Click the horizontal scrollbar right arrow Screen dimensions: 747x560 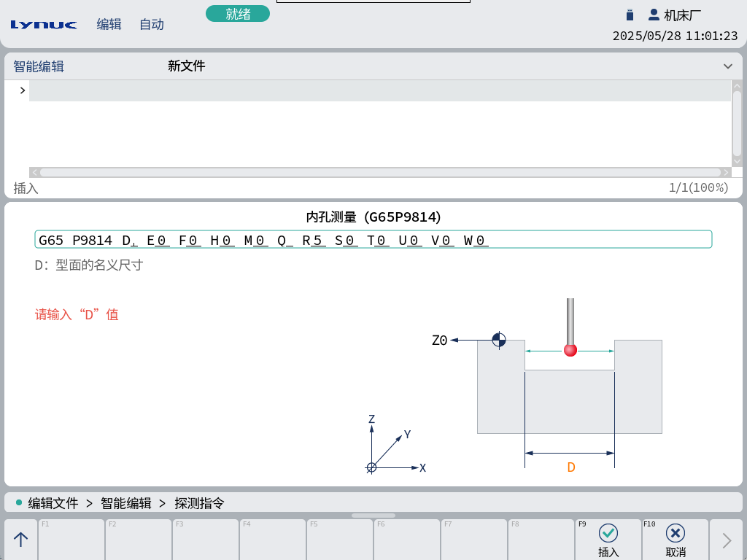(726, 172)
